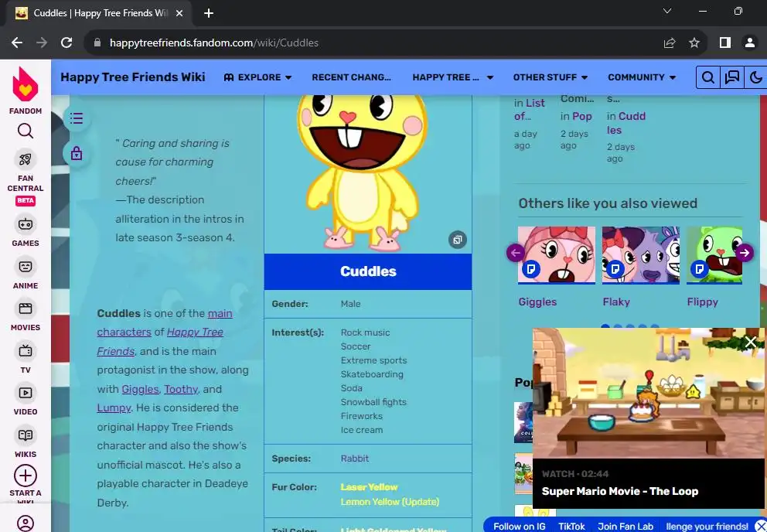The image size is (767, 532).
Task: Open tab search chevron in title bar
Action: point(666,12)
